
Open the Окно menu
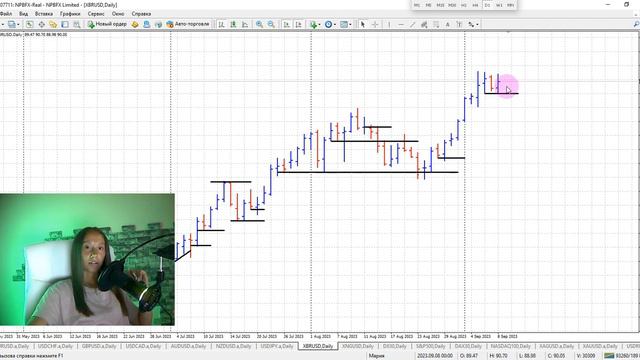pyautogui.click(x=118, y=14)
